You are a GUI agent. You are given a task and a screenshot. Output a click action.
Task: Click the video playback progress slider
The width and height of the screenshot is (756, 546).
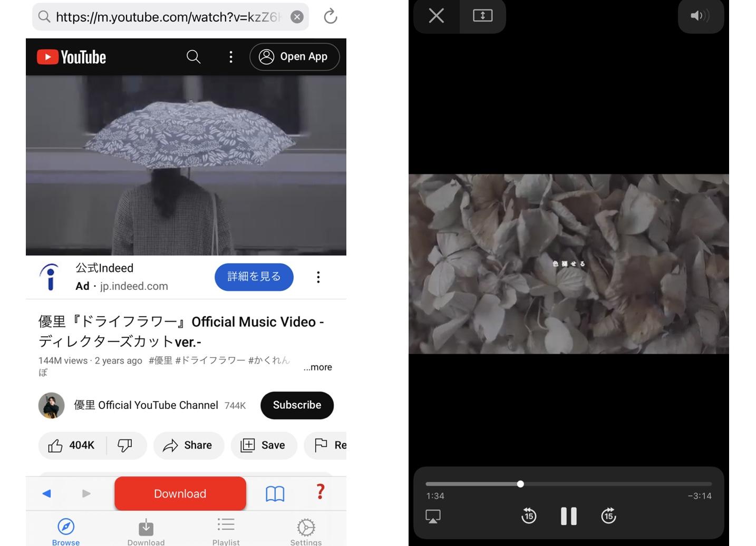(x=568, y=484)
